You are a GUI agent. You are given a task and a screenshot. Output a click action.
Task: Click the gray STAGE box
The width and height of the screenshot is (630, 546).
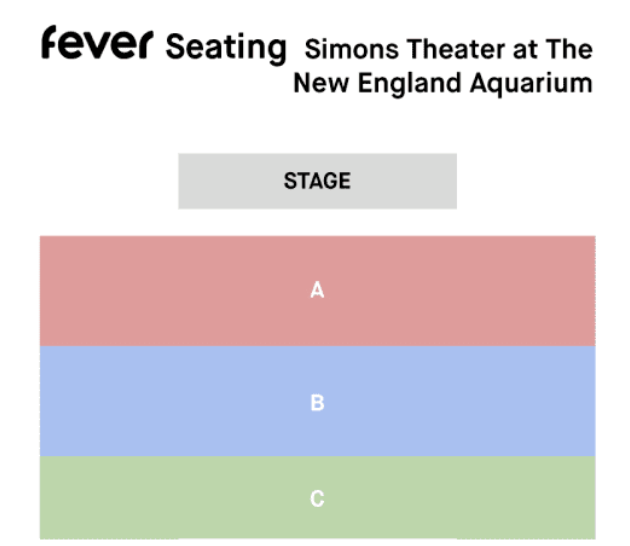(x=317, y=181)
